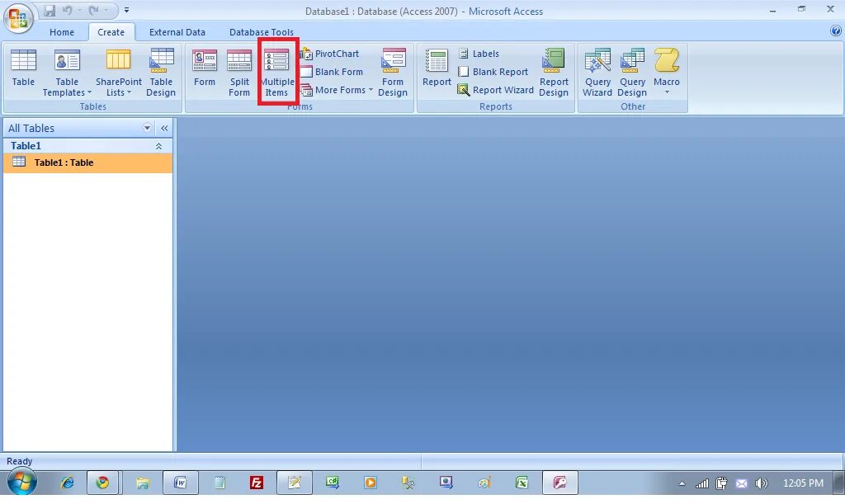This screenshot has height=504, width=845.
Task: Open Table Design view
Action: 161,73
